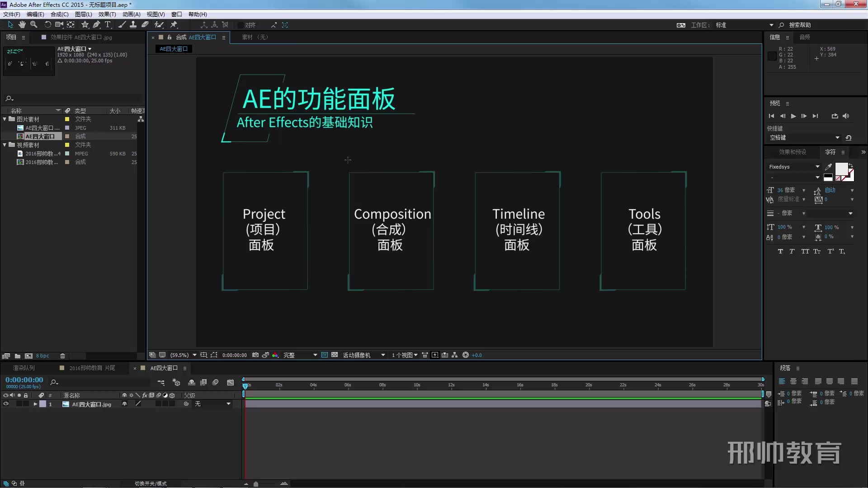Select the Zoom tool
This screenshot has height=488, width=868.
33,25
